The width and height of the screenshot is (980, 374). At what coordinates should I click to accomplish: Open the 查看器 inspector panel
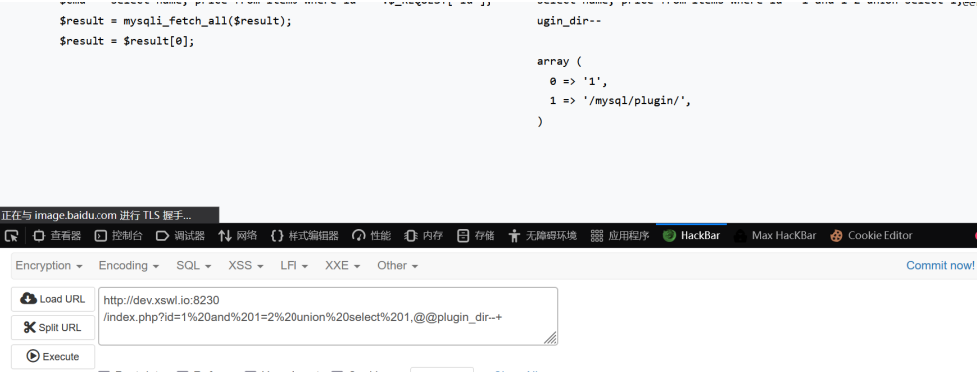tap(57, 236)
